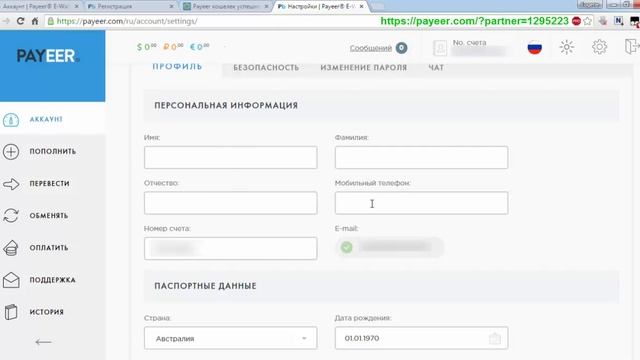This screenshot has width=640, height=360.
Task: Switch to the Чат tab
Action: (436, 68)
